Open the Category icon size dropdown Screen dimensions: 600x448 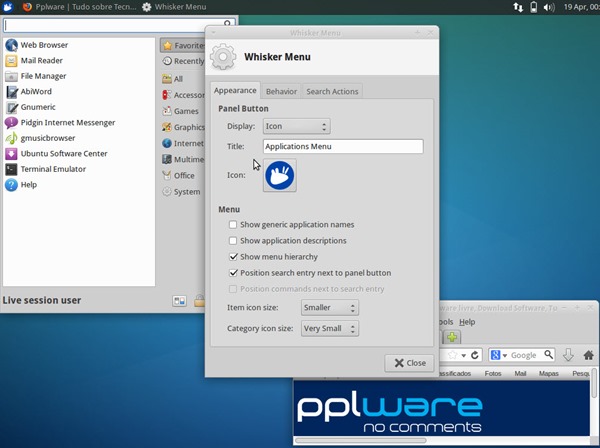click(x=330, y=328)
